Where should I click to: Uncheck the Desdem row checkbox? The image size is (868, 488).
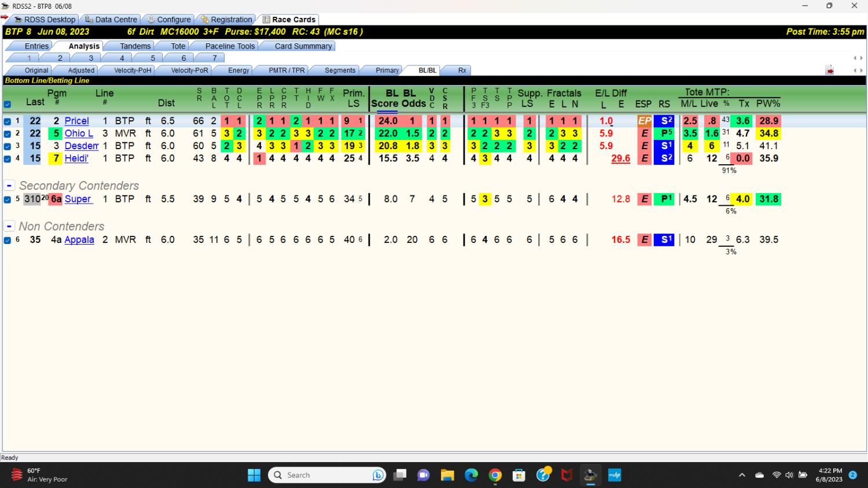(x=8, y=146)
